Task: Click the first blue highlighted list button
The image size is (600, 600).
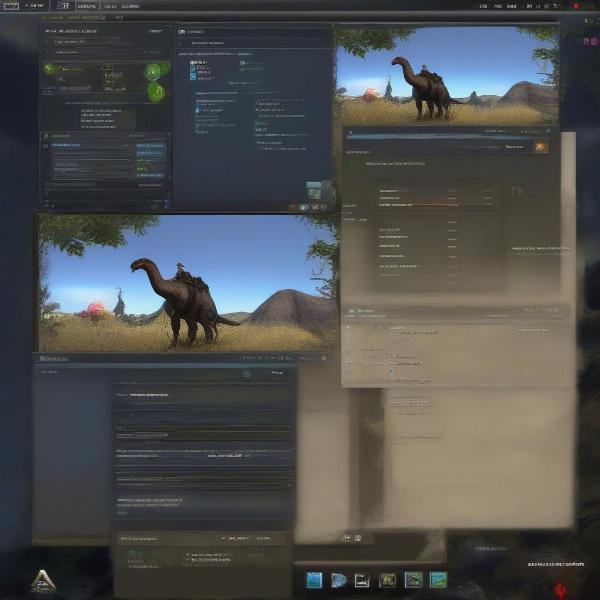Action: tap(151, 146)
